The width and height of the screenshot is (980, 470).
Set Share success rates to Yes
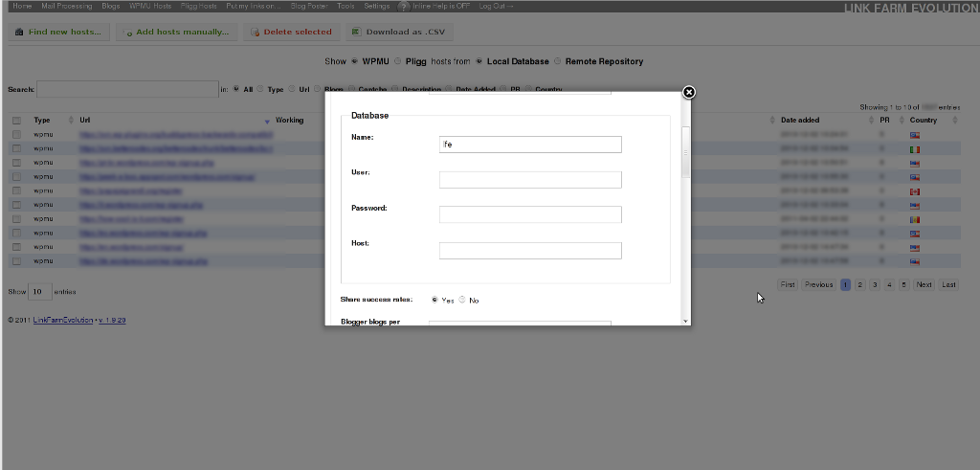435,300
